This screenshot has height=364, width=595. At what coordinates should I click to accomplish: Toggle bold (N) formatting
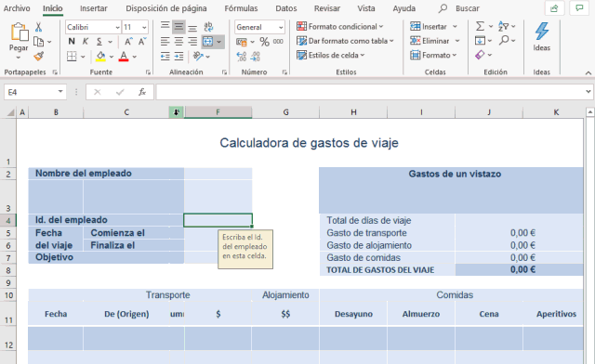(72, 42)
